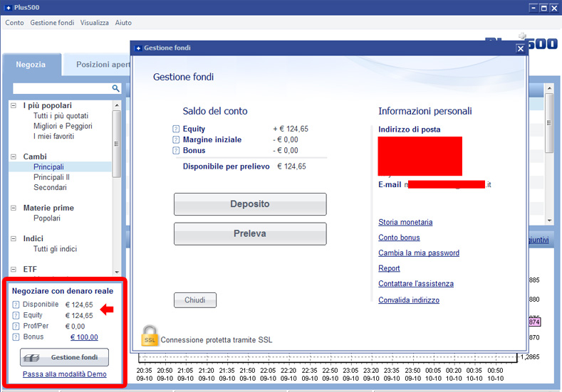Close the Gestione fondi dialog with X
This screenshot has width=562, height=392.
coord(521,48)
